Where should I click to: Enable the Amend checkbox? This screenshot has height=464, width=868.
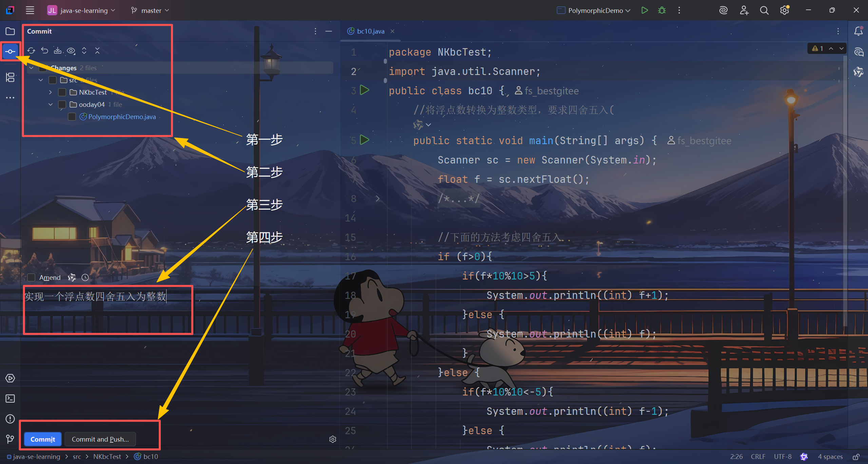(x=32, y=278)
